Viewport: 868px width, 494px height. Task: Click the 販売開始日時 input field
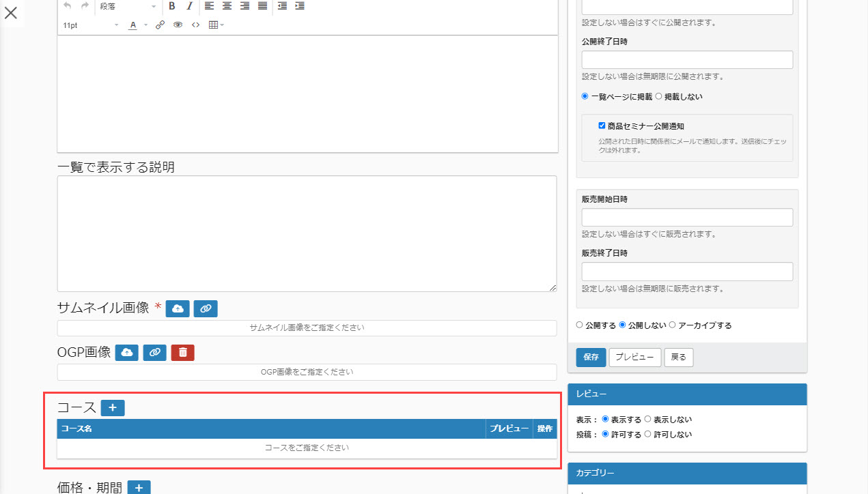[x=687, y=218]
